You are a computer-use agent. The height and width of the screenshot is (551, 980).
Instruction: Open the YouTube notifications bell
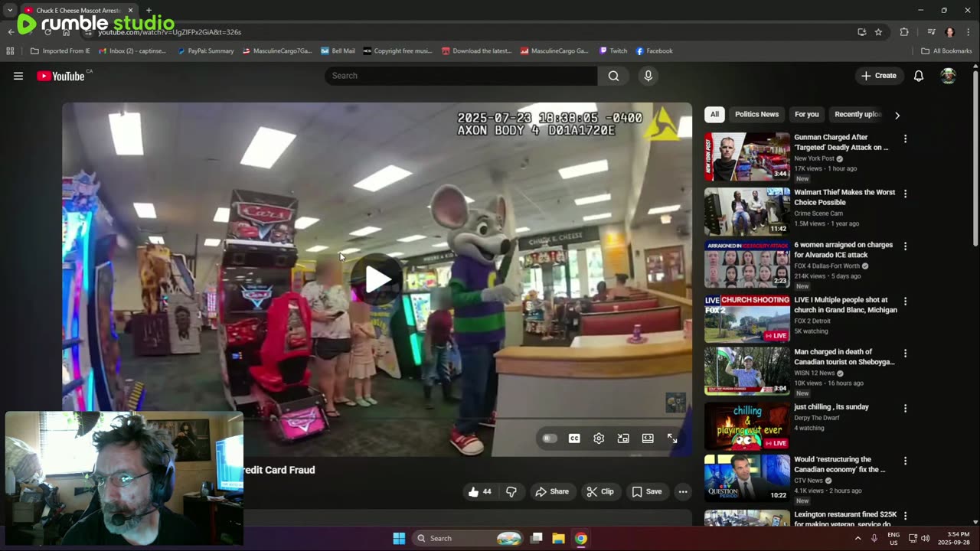coord(918,76)
